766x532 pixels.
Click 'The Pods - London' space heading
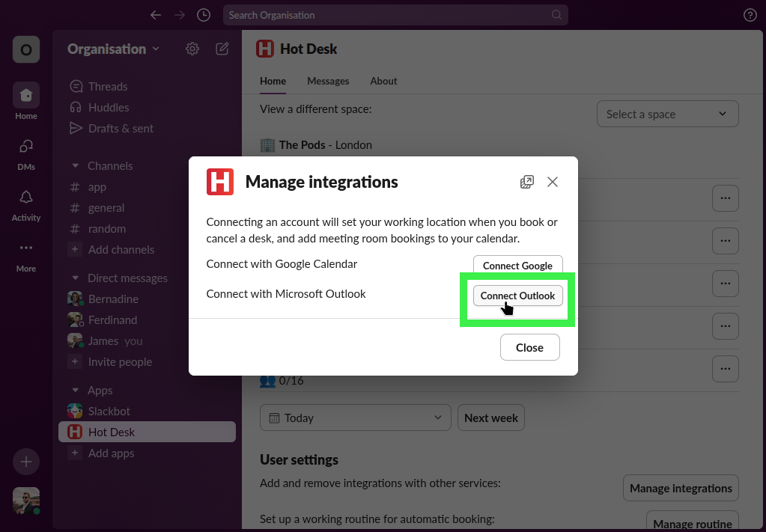click(326, 145)
